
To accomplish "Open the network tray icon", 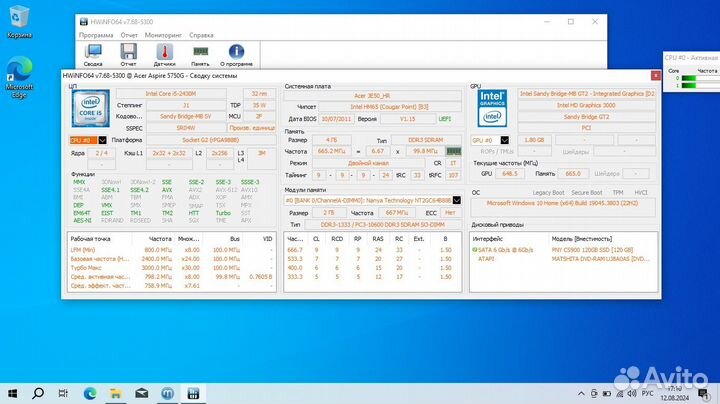I will tap(619, 394).
